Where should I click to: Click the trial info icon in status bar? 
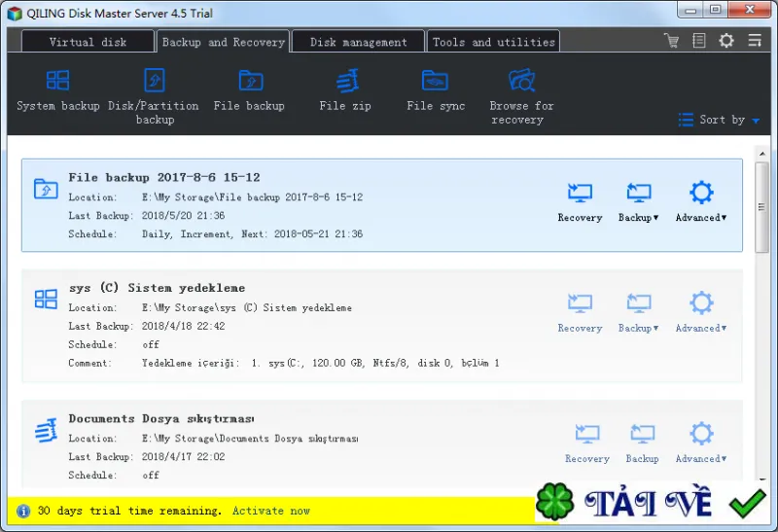[22, 511]
